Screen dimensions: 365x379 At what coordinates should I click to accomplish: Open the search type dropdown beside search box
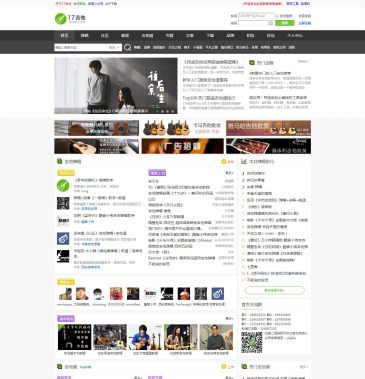114,47
